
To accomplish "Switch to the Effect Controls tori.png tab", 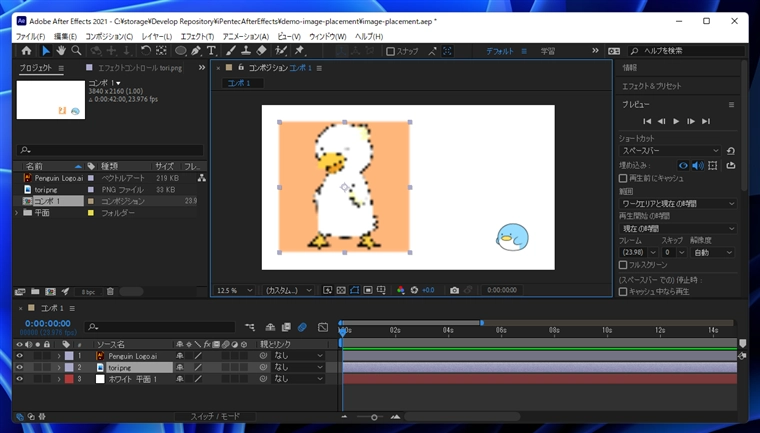I will coord(140,68).
